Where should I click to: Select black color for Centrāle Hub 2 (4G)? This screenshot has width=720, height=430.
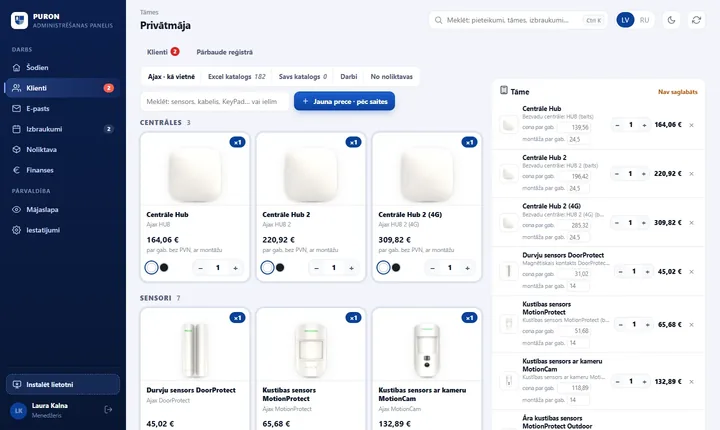point(396,267)
